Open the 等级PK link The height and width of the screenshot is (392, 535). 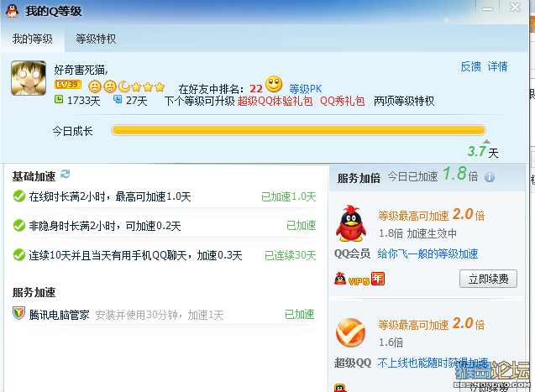[x=306, y=89]
